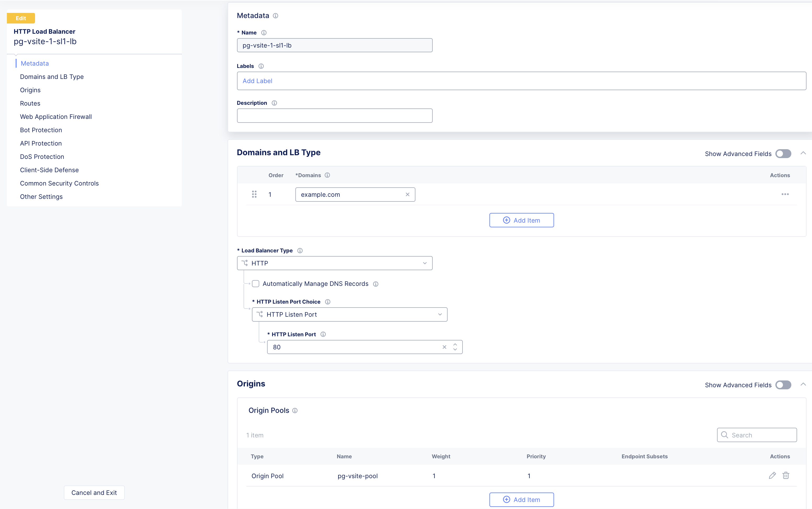
Task: Increment the HTTP Listen Port value
Action: [x=454, y=344]
